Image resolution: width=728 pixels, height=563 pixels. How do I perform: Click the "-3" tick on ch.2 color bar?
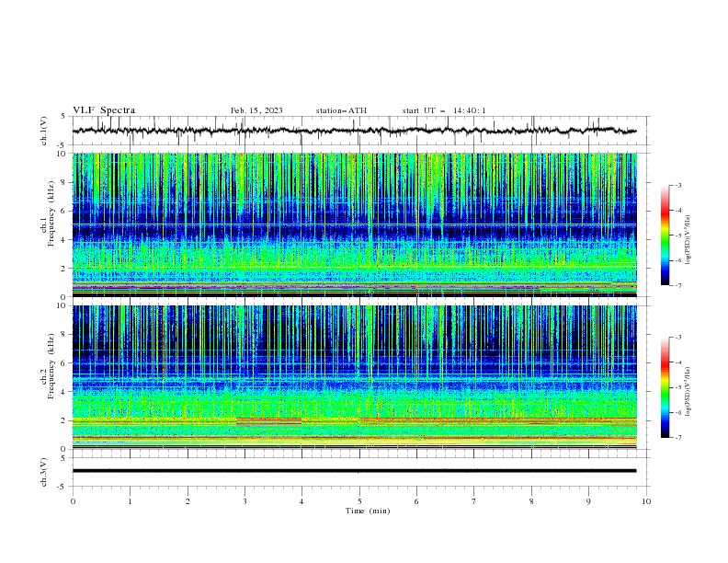coord(678,338)
